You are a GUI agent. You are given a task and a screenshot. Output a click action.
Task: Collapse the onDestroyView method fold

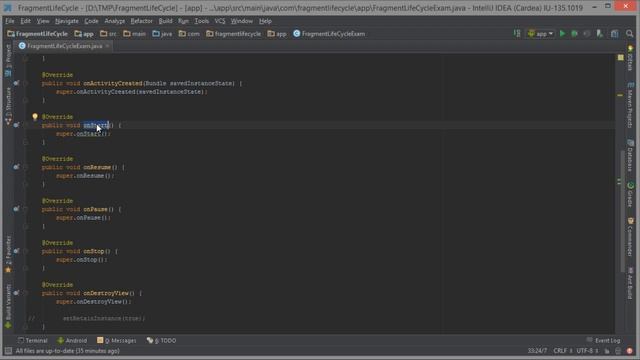pos(25,293)
